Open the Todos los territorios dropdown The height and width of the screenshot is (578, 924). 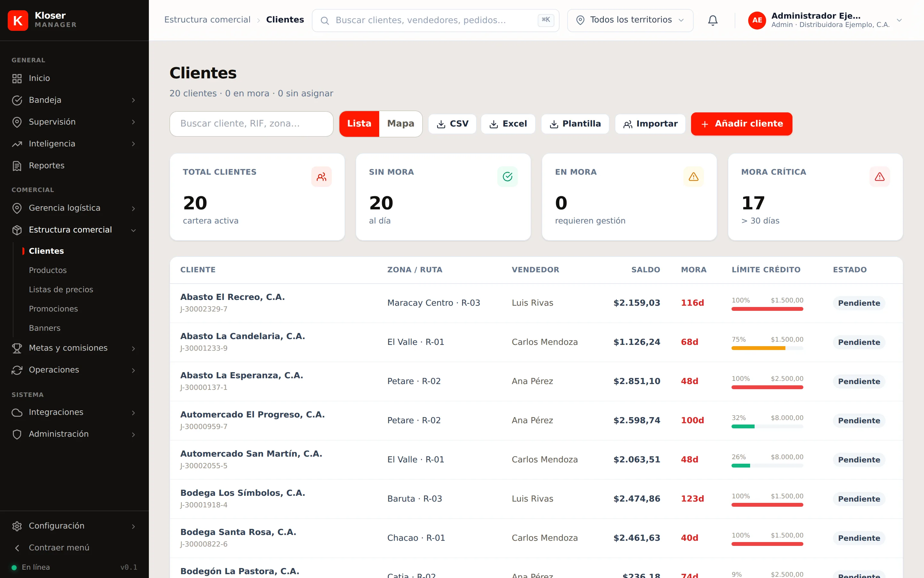[630, 20]
